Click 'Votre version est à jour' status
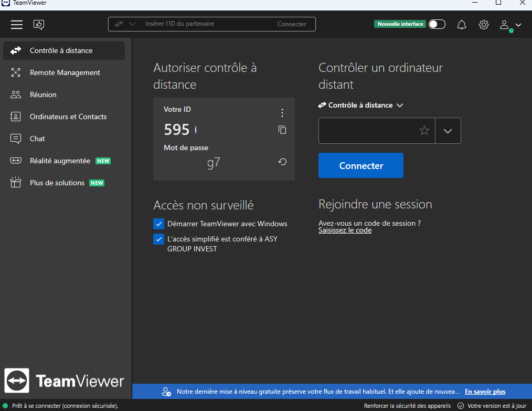The width and height of the screenshot is (532, 411). click(x=497, y=406)
